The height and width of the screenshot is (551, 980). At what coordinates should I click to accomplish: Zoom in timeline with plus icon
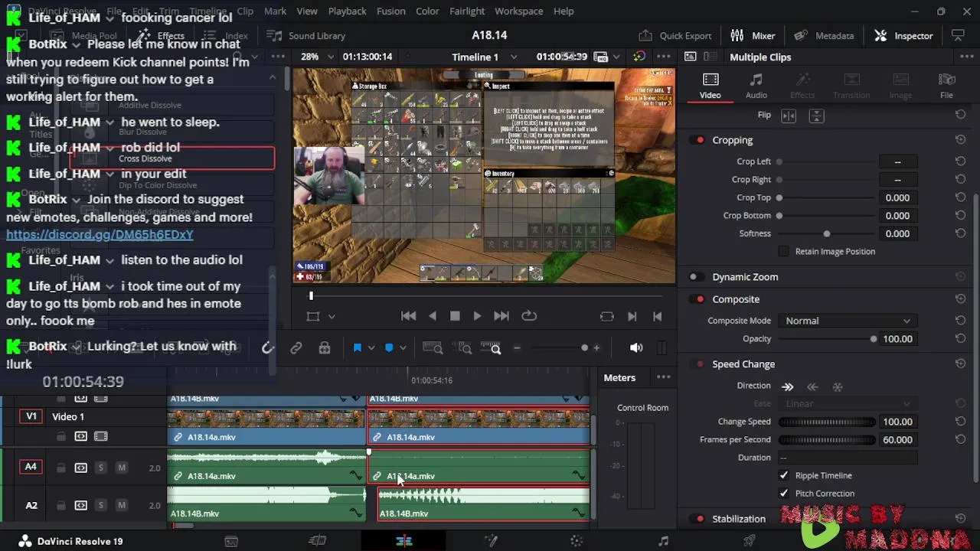coord(596,348)
